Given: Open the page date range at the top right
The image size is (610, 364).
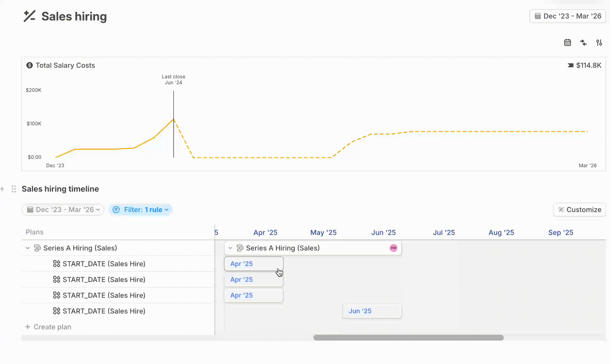Looking at the screenshot, I should [568, 16].
